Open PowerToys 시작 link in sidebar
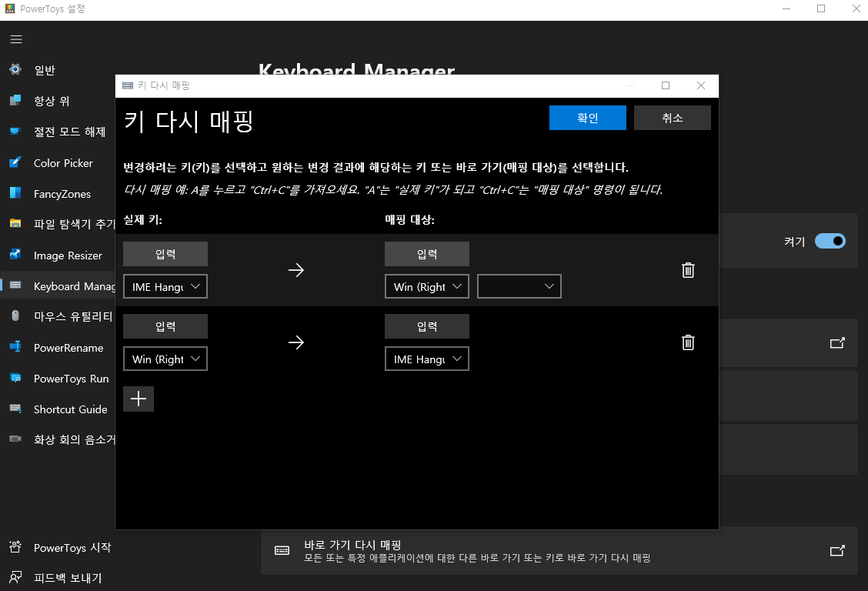 point(72,548)
